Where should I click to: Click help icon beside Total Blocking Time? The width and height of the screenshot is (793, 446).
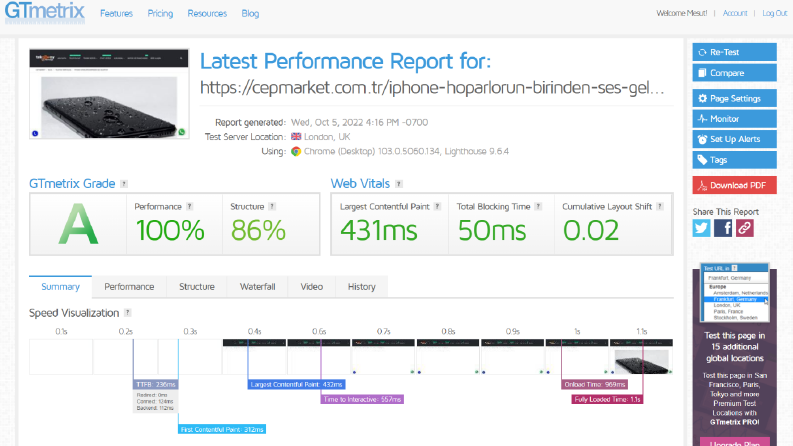pyautogui.click(x=538, y=206)
